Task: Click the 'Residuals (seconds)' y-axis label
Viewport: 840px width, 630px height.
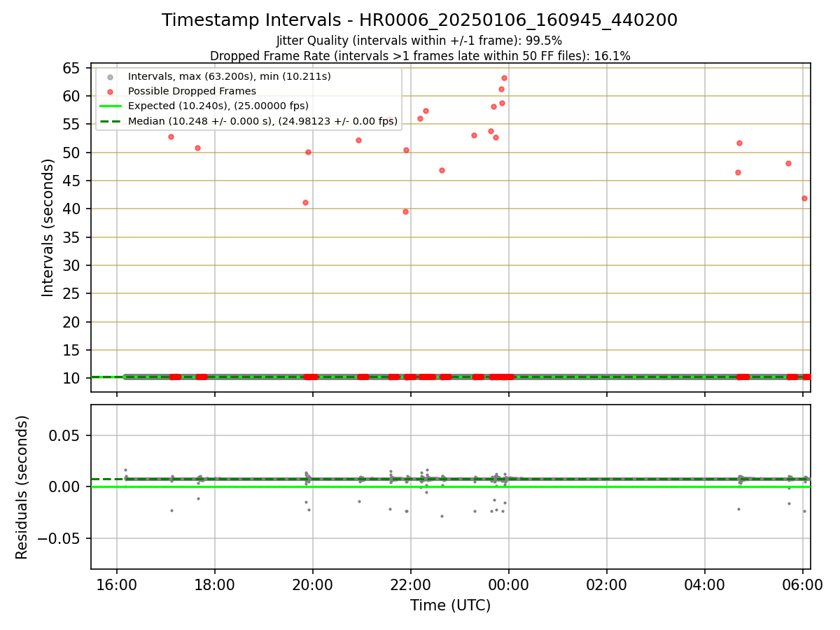Action: point(22,487)
